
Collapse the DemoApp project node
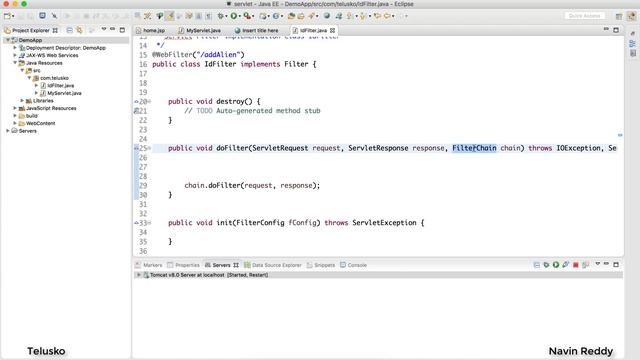coord(8,40)
